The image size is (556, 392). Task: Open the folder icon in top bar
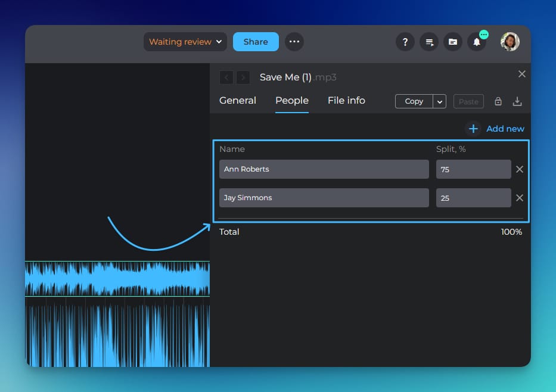click(453, 42)
